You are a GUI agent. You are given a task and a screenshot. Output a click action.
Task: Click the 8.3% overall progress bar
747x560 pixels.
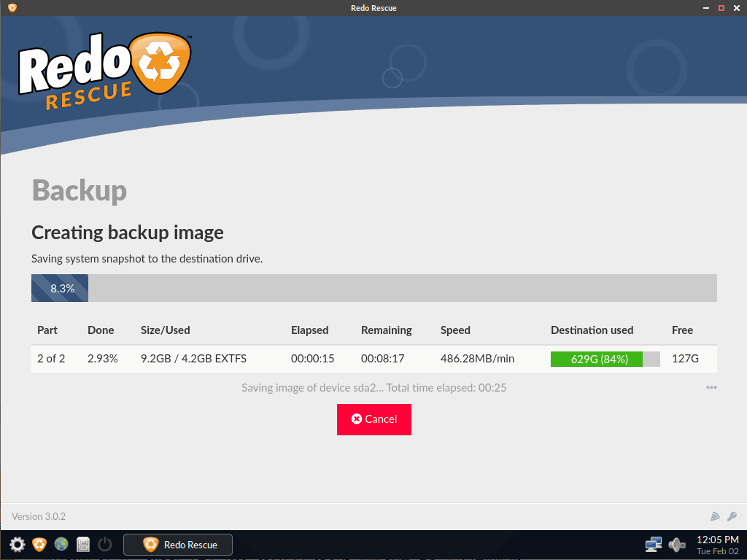coord(374,288)
